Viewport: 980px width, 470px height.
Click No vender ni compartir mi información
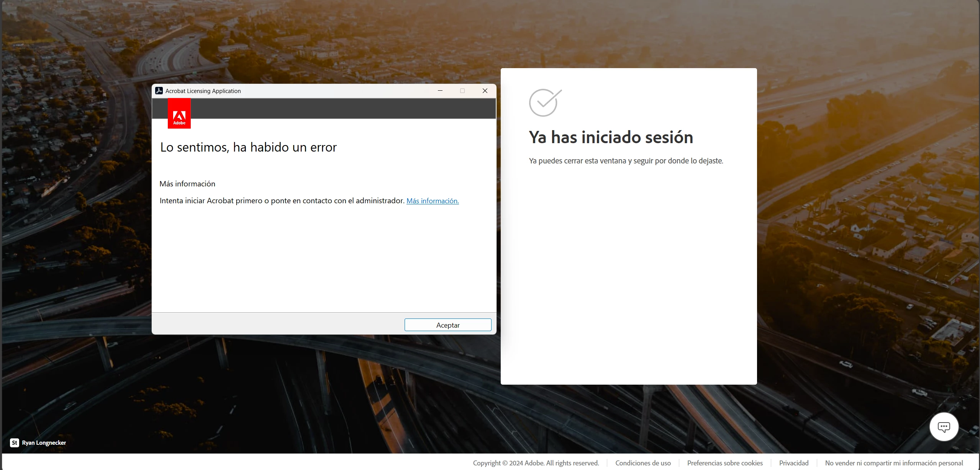point(894,463)
